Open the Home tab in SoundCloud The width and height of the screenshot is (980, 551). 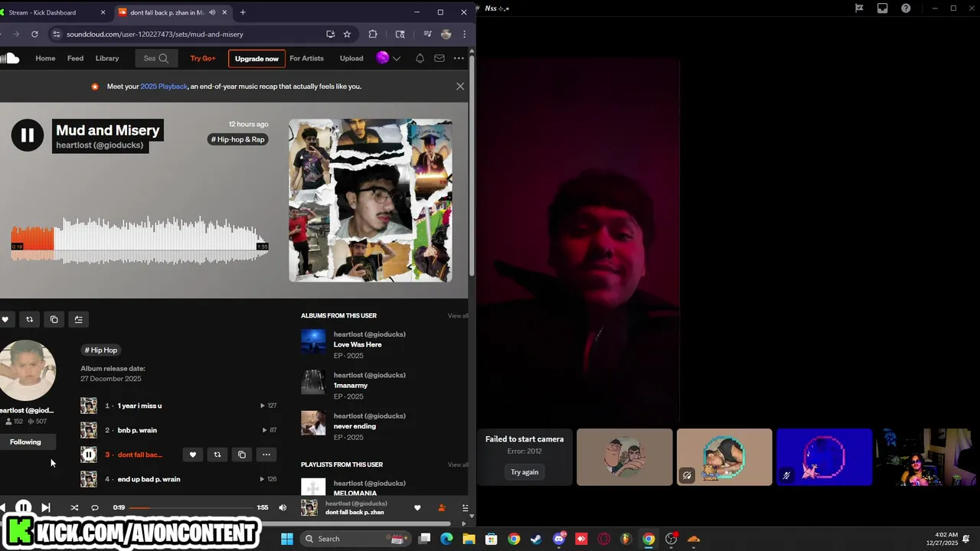[x=45, y=58]
